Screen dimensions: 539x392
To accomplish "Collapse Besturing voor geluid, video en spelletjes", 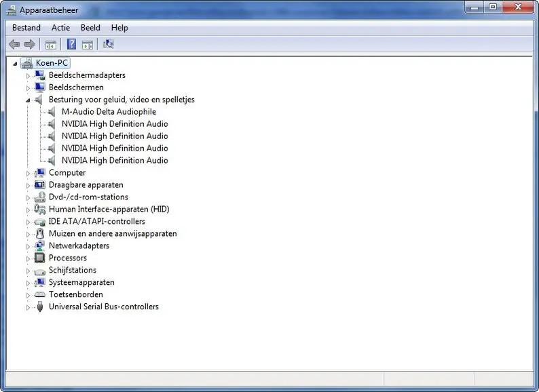I will point(28,100).
